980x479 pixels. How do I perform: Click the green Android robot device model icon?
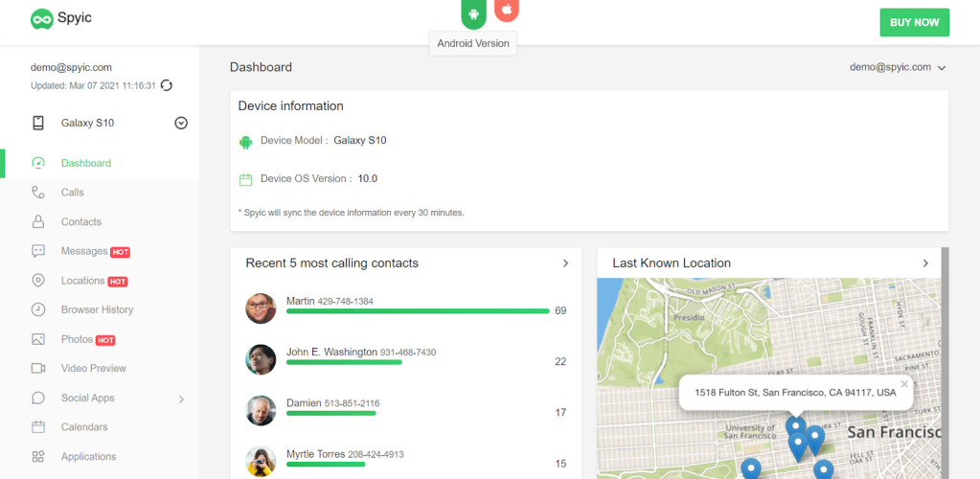point(245,142)
